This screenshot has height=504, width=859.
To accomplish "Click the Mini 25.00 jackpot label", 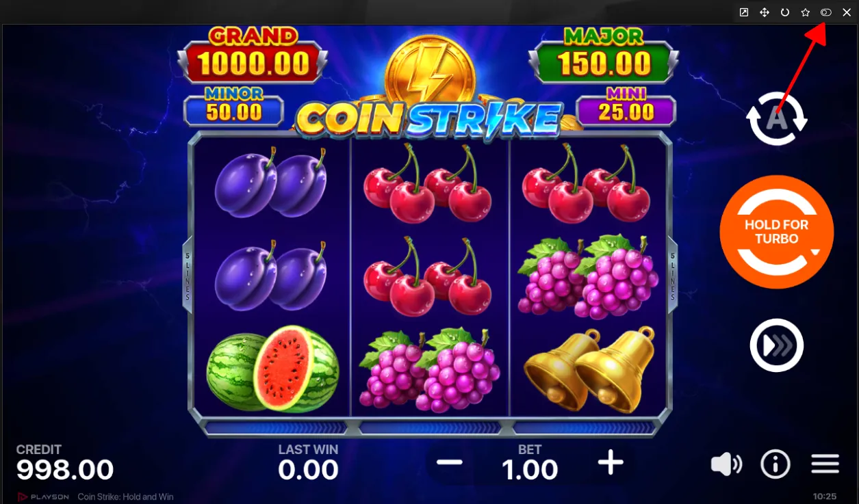I will (626, 108).
